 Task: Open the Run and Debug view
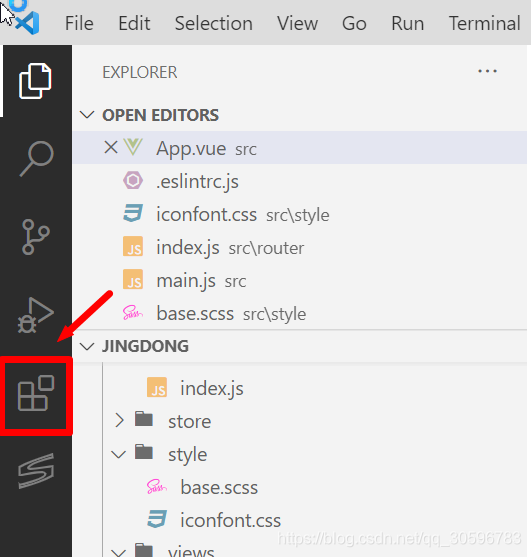coord(36,315)
